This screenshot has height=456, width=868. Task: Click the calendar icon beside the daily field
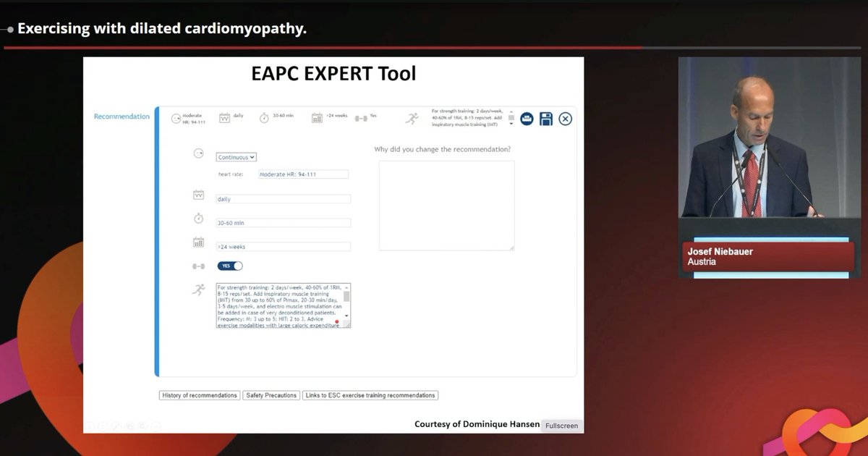point(198,195)
